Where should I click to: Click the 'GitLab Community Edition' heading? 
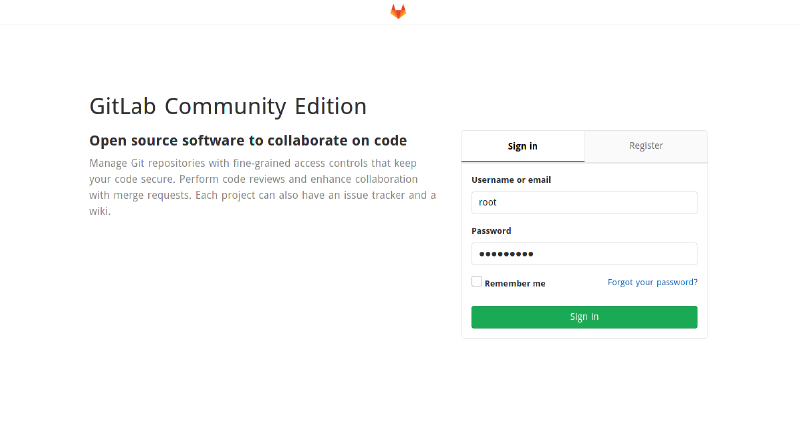[x=228, y=106]
